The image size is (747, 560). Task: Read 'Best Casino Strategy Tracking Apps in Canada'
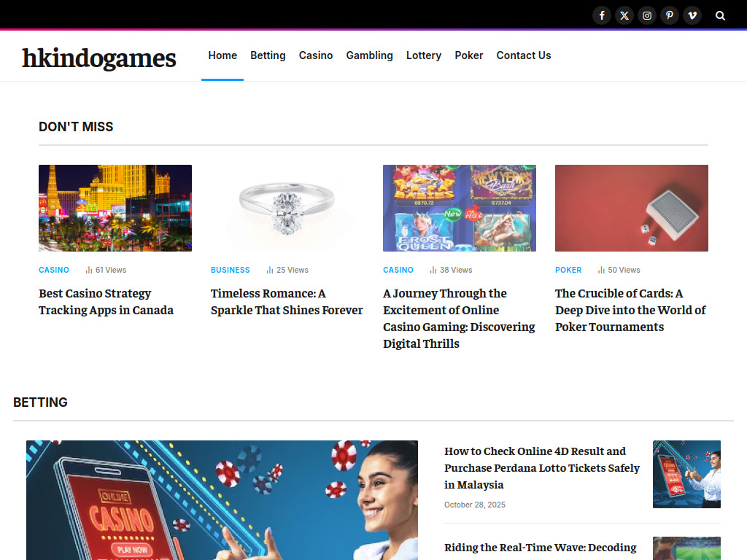coord(106,302)
